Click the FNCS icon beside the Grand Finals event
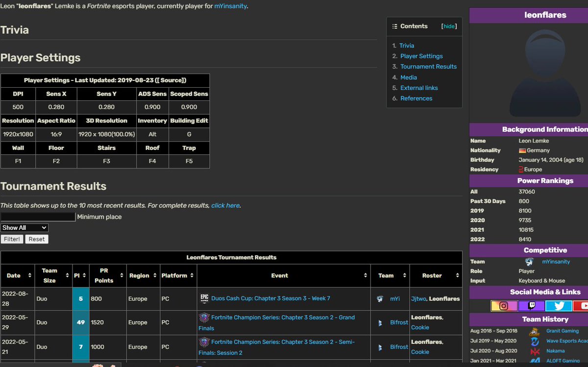Screen dimensions: 588x367 (204, 317)
